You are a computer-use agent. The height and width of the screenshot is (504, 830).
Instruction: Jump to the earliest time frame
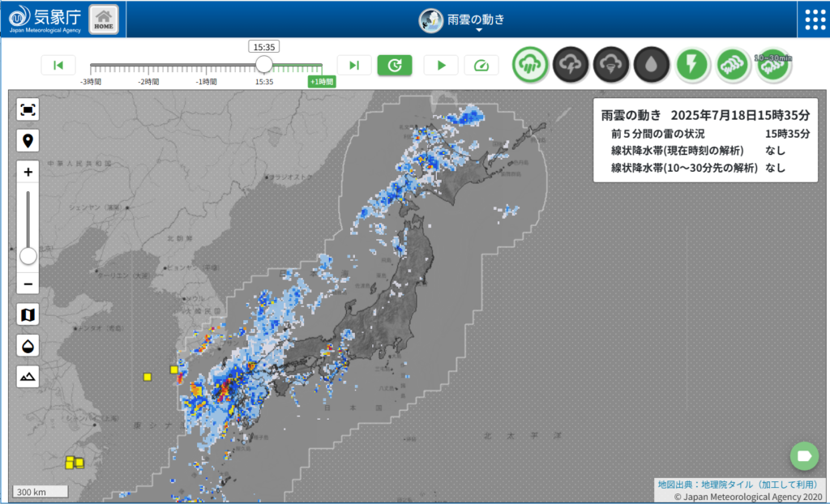(x=58, y=66)
